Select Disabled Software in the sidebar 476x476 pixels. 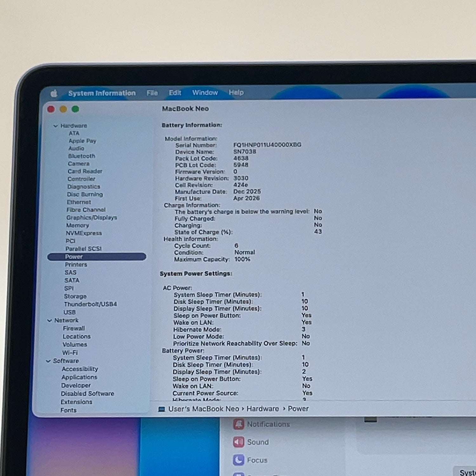tap(87, 394)
